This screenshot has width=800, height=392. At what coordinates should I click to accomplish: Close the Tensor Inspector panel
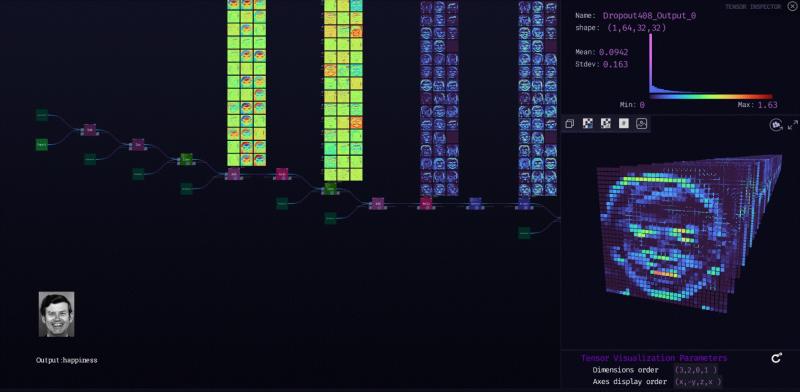click(x=792, y=6)
